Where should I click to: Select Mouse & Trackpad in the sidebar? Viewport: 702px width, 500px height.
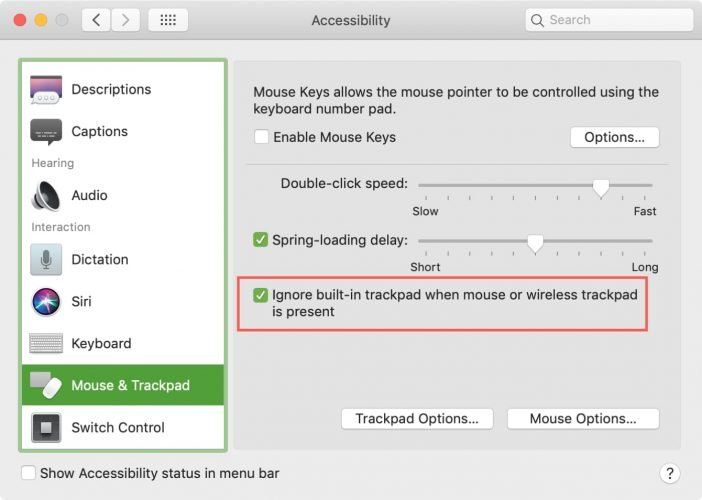tap(123, 385)
